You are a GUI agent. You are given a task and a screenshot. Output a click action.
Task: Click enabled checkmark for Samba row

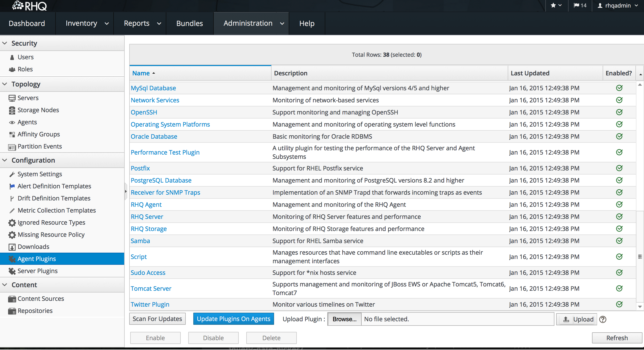[x=619, y=241]
